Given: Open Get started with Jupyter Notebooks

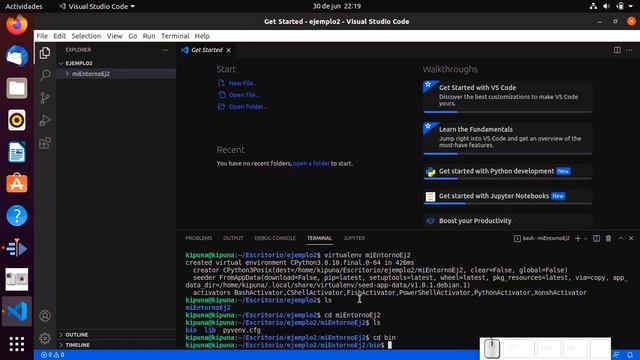Looking at the screenshot, I should 507,196.
